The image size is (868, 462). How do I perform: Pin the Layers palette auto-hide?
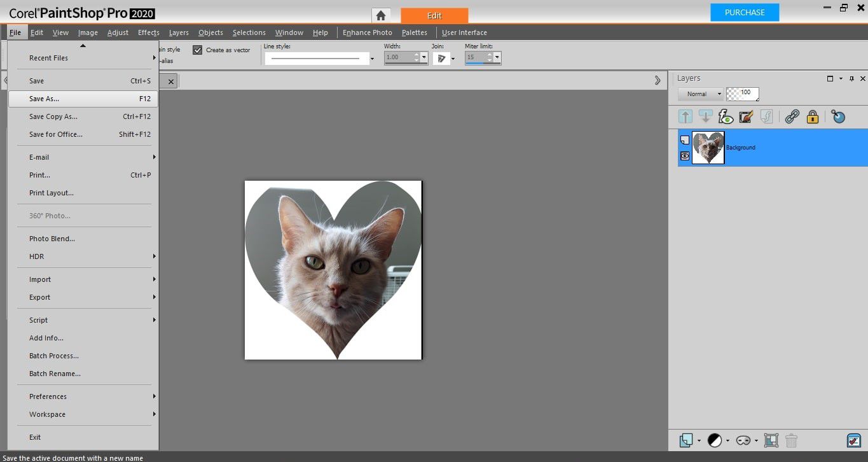click(851, 78)
